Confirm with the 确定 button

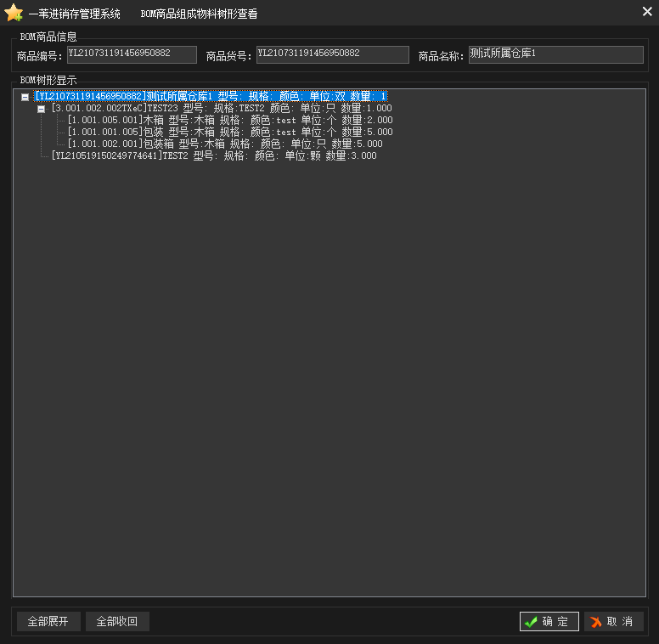click(x=549, y=621)
